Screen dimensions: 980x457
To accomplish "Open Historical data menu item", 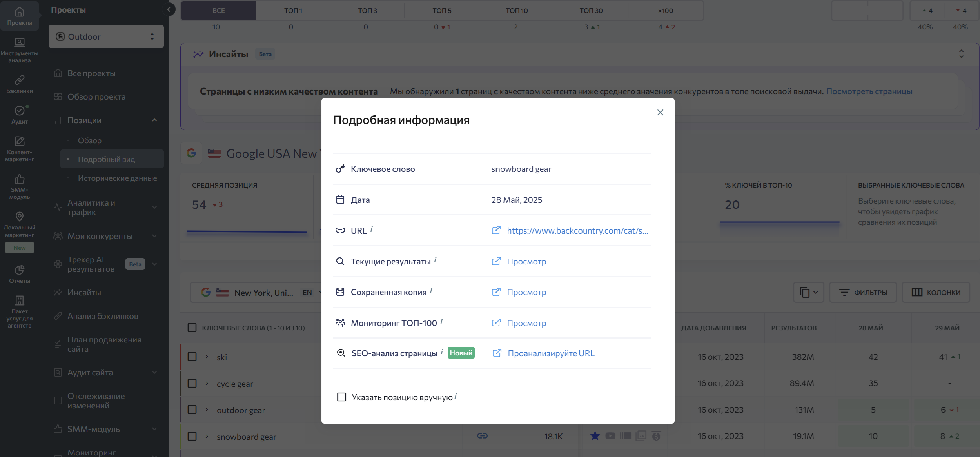I will click(117, 178).
